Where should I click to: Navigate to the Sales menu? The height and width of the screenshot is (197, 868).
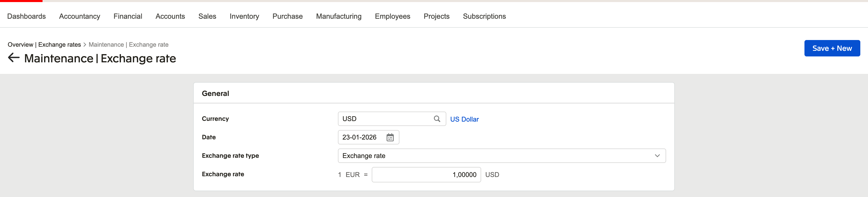click(207, 16)
